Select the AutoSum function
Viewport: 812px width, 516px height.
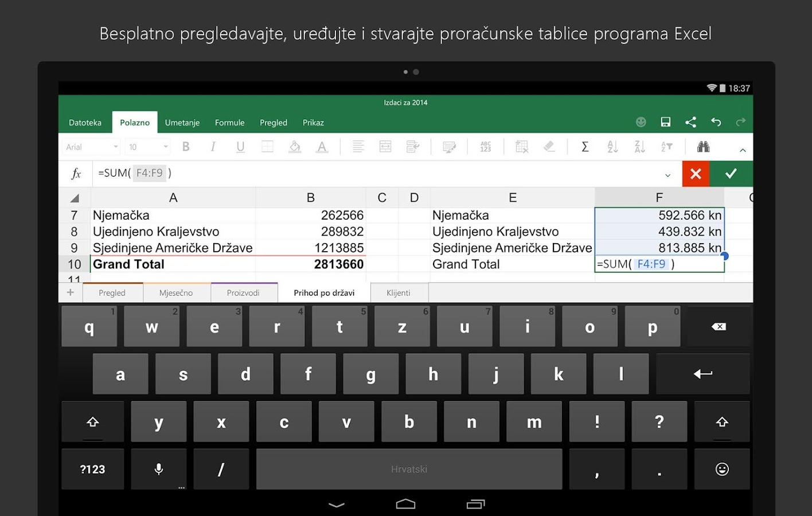(x=585, y=146)
